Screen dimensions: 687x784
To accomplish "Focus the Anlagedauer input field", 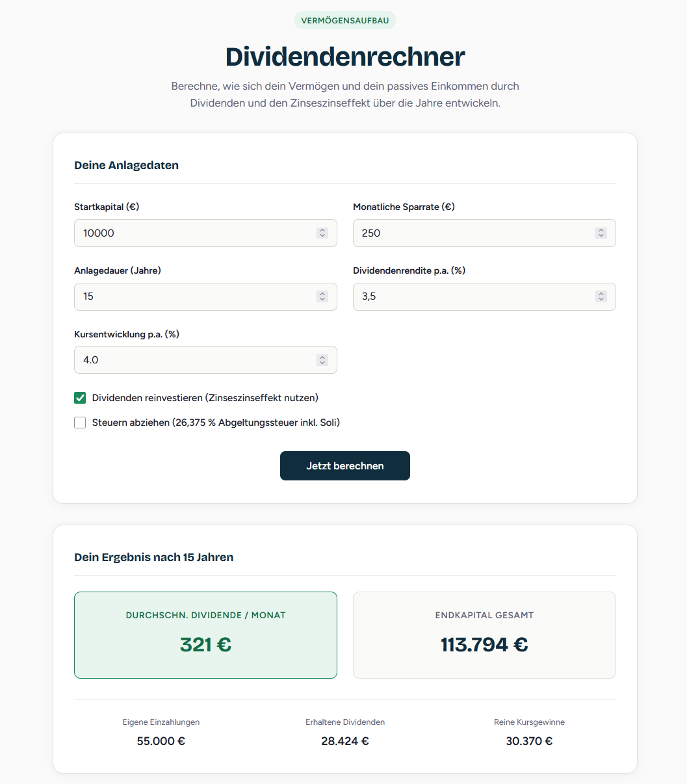I will pos(195,296).
